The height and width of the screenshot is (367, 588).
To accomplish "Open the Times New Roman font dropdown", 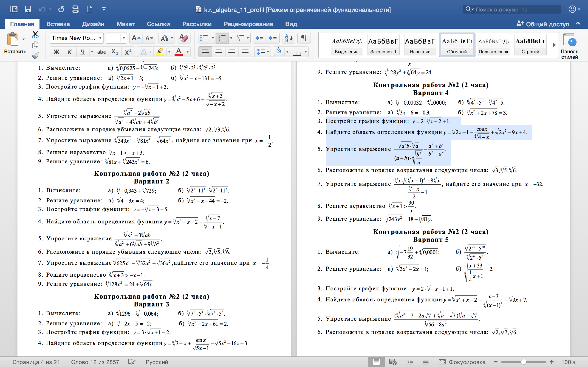I will pyautogui.click(x=100, y=38).
